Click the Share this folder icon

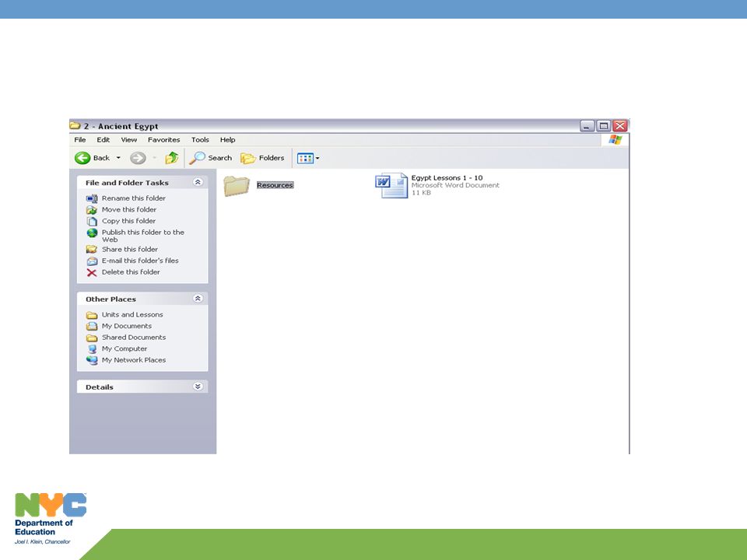pyautogui.click(x=92, y=250)
